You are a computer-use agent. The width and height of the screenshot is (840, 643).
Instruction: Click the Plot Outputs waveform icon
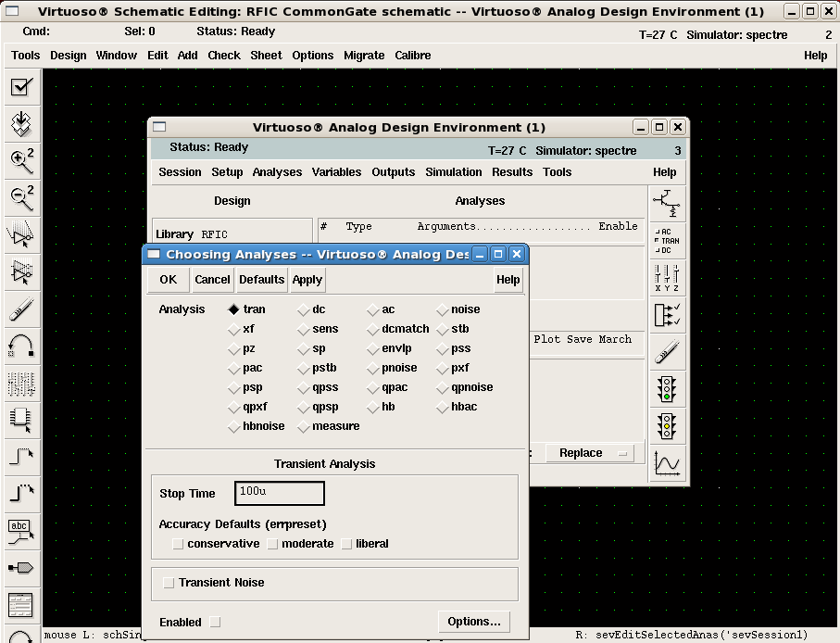[x=667, y=463]
